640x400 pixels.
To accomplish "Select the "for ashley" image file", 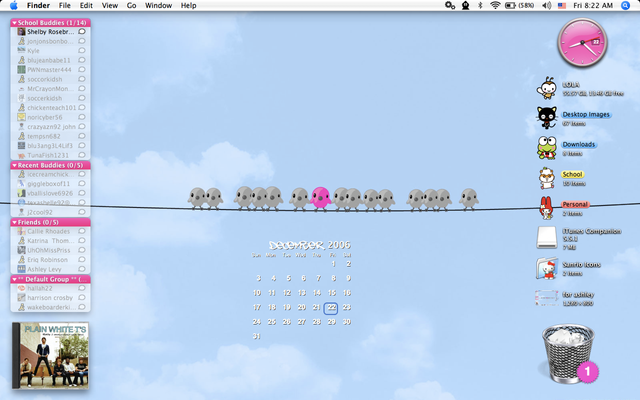I will (x=547, y=298).
